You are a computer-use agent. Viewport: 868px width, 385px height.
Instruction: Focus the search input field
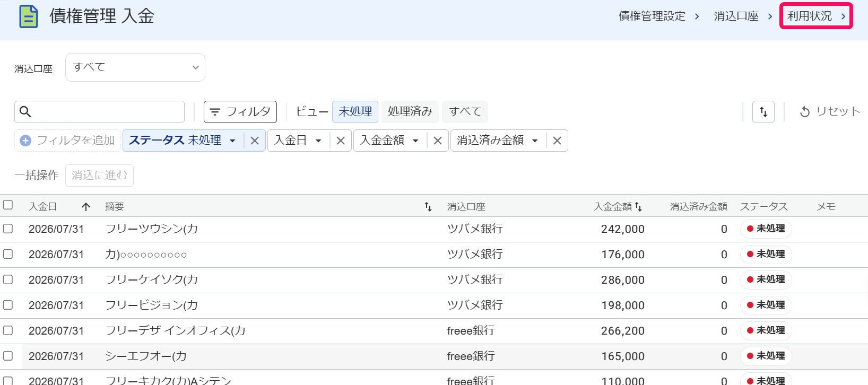[100, 112]
